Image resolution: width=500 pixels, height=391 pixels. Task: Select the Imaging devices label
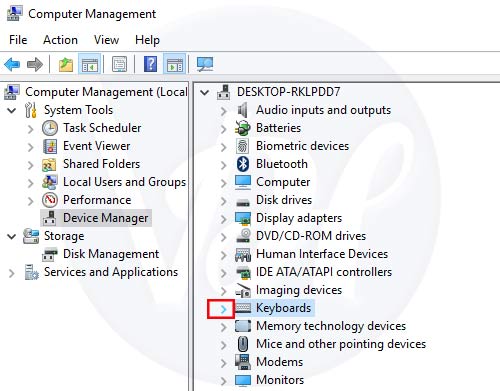[299, 290]
